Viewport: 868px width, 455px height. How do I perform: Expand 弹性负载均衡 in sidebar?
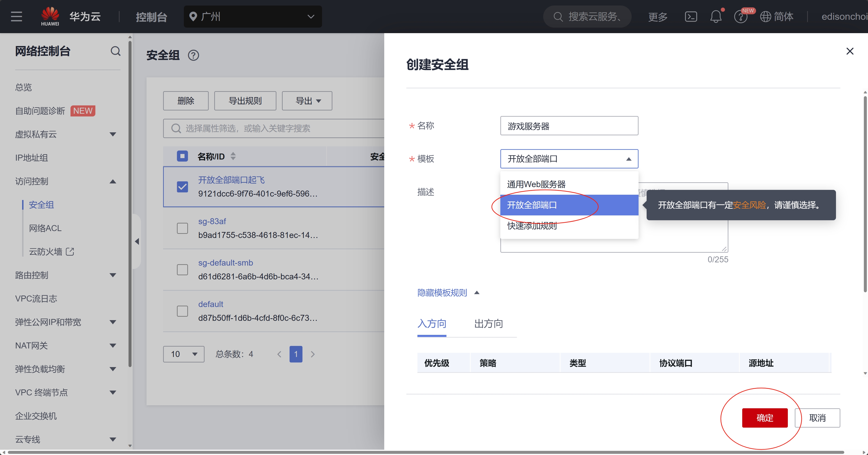[x=113, y=369]
